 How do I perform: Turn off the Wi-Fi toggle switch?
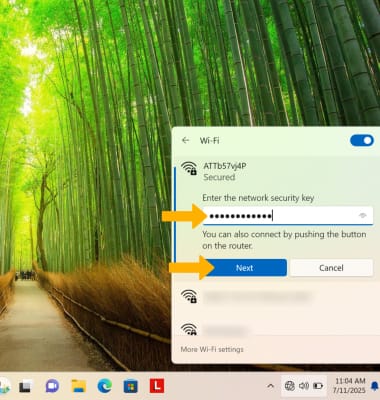click(362, 140)
